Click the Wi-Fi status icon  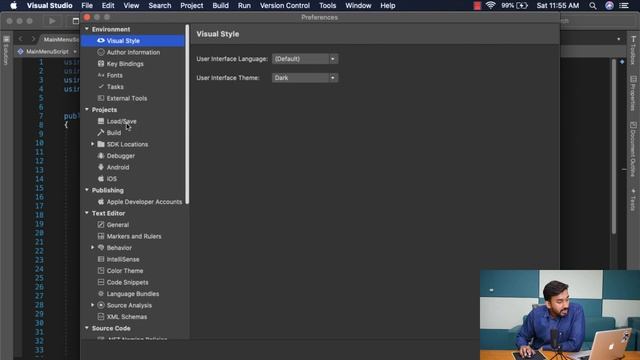(490, 6)
